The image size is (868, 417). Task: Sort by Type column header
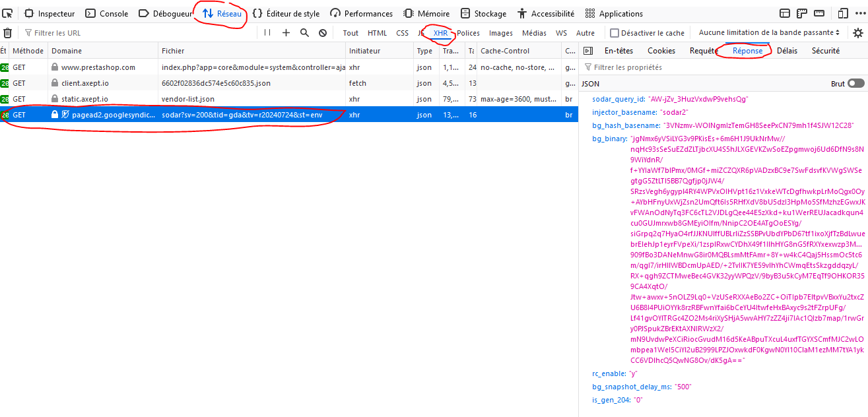pyautogui.click(x=426, y=51)
